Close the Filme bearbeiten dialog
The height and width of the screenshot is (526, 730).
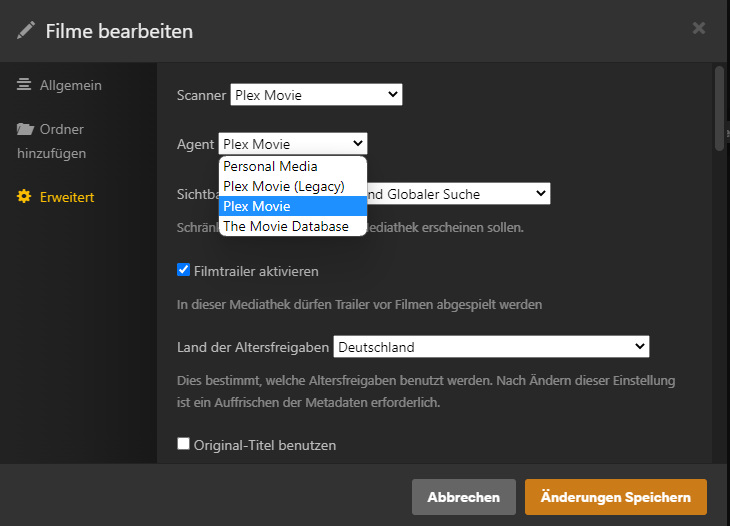pyautogui.click(x=699, y=28)
